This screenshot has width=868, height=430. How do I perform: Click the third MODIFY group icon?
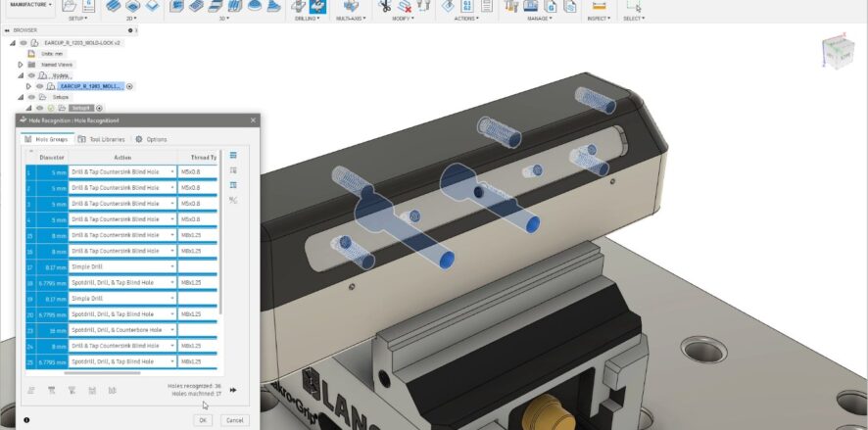coord(423,6)
